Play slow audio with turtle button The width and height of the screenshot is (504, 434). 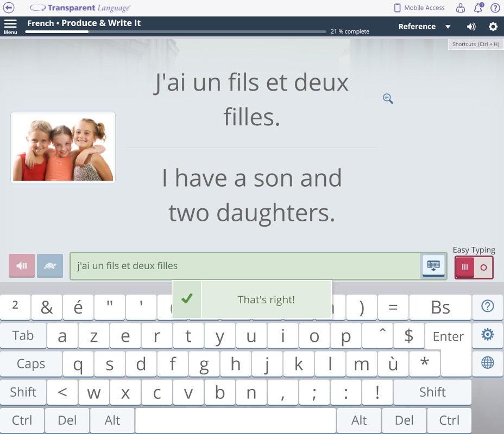pyautogui.click(x=50, y=266)
